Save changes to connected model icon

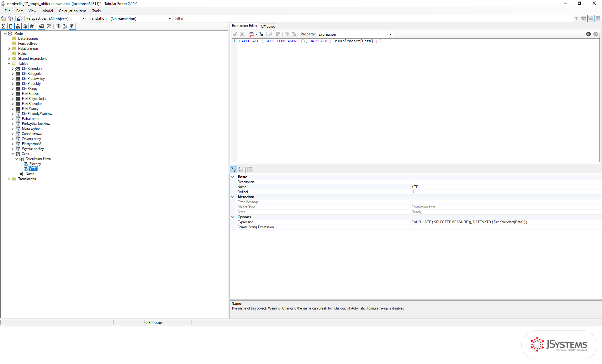coord(19,18)
